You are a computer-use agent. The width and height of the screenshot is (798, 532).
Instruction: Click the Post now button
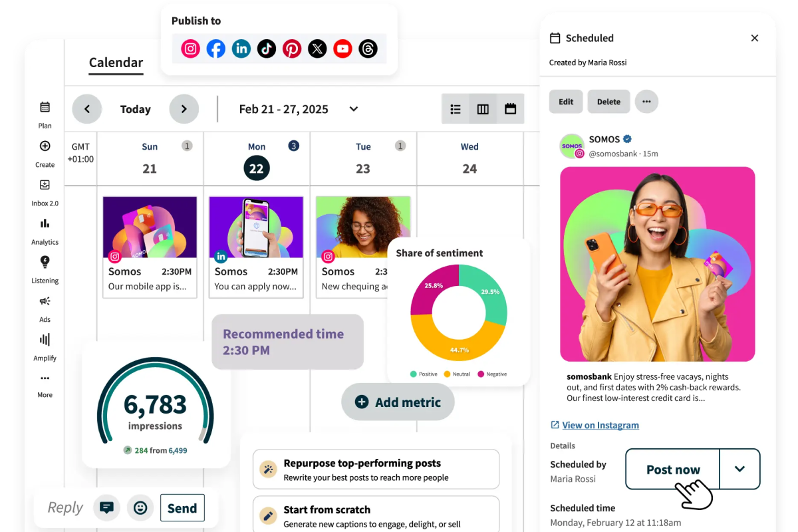coord(672,469)
